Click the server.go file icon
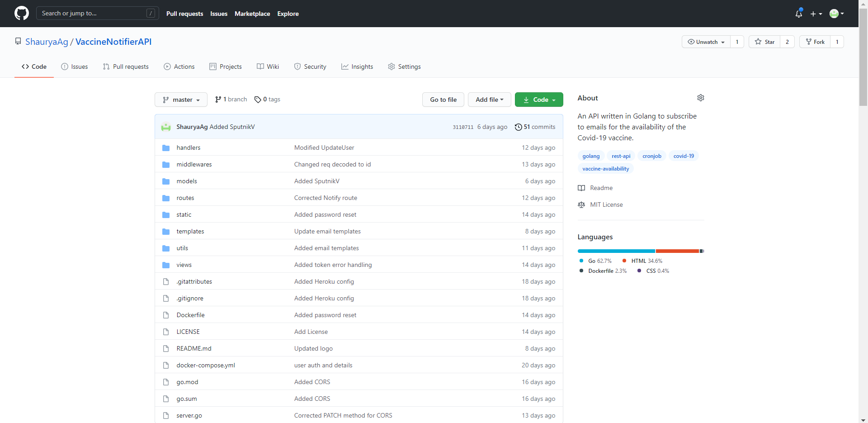The width and height of the screenshot is (868, 423). 166,415
